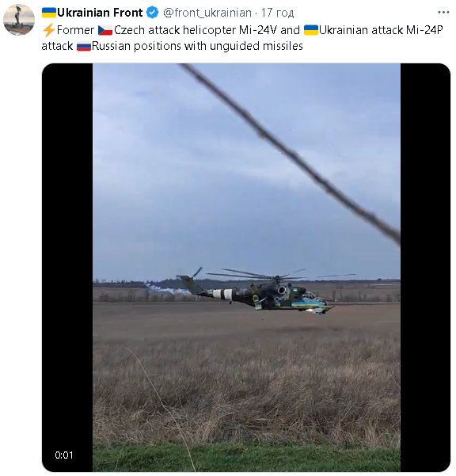Open the Ukrainian Front profile avatar
Viewport: 456px width, 476px height.
pyautogui.click(x=19, y=20)
